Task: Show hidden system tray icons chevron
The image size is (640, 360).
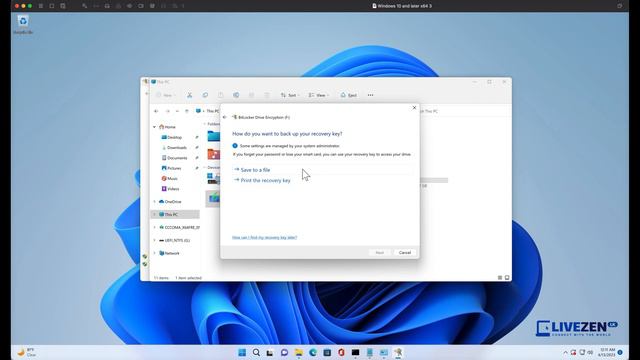Action: 565,352
